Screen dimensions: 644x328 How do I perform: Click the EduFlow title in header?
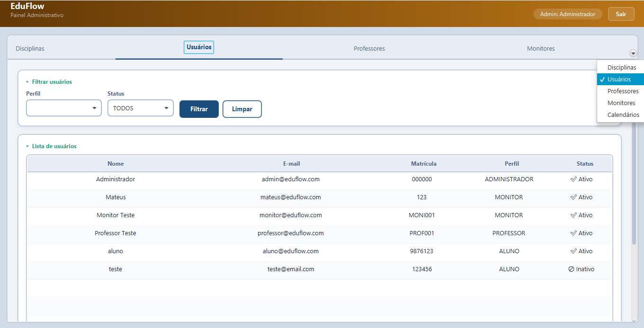pyautogui.click(x=27, y=6)
